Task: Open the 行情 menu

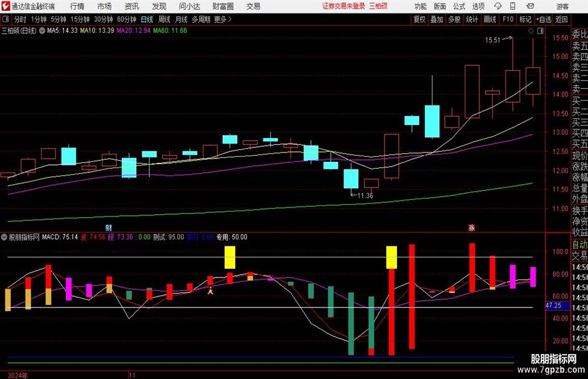Action: (x=77, y=6)
